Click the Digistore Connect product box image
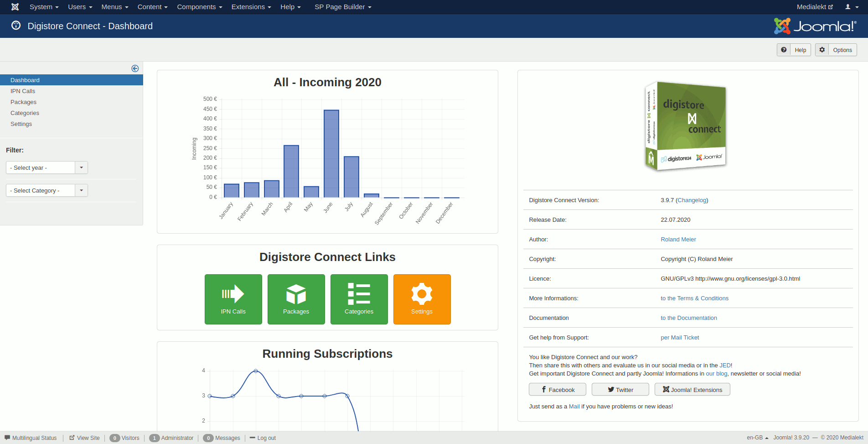The height and width of the screenshot is (444, 868). [x=685, y=126]
